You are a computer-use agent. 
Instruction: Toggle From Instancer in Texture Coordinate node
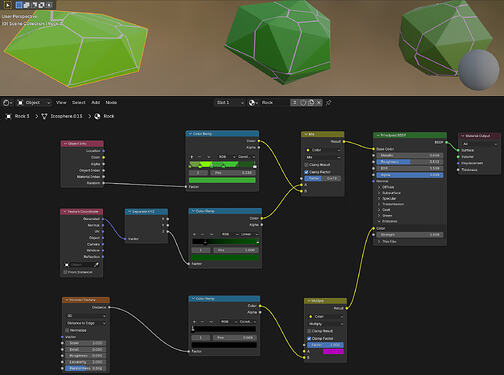pos(65,272)
